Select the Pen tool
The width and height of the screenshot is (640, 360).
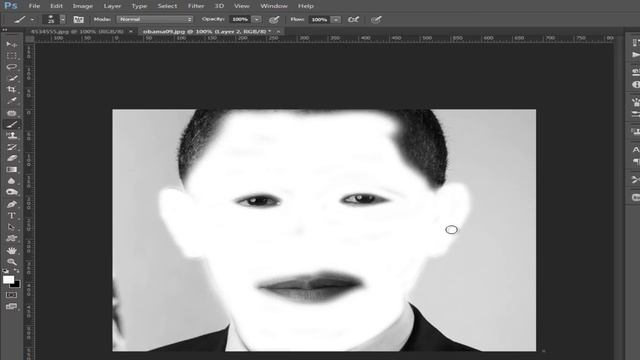click(11, 204)
